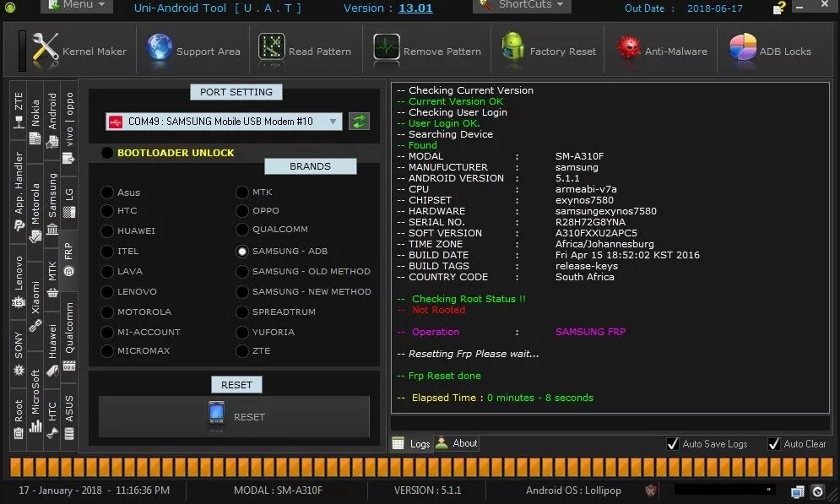Click the help question mark icon

click(x=779, y=8)
